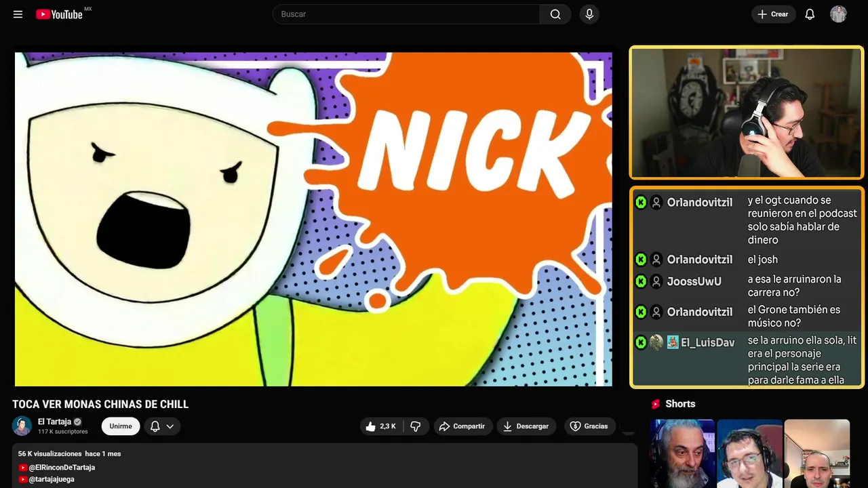Open El Tartaja channel avatar

point(22,426)
